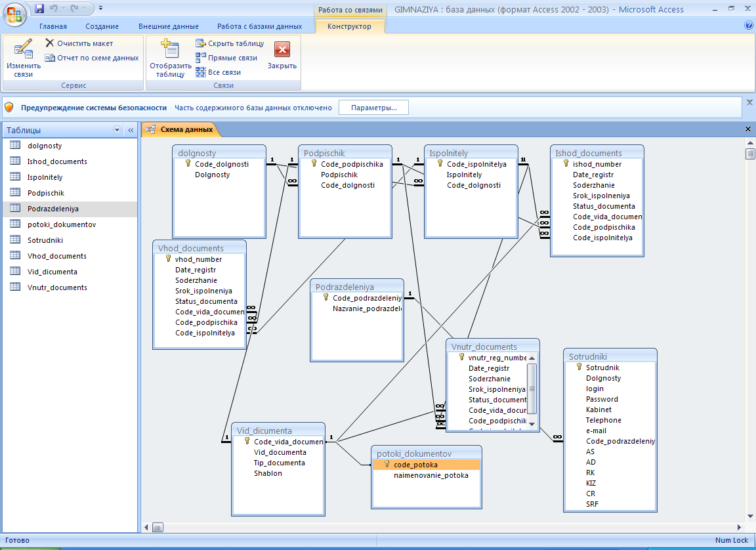Open Отчет по схеме данных report

pos(92,58)
